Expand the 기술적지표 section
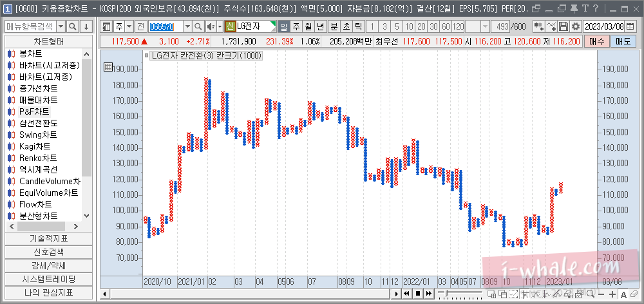 coord(48,238)
